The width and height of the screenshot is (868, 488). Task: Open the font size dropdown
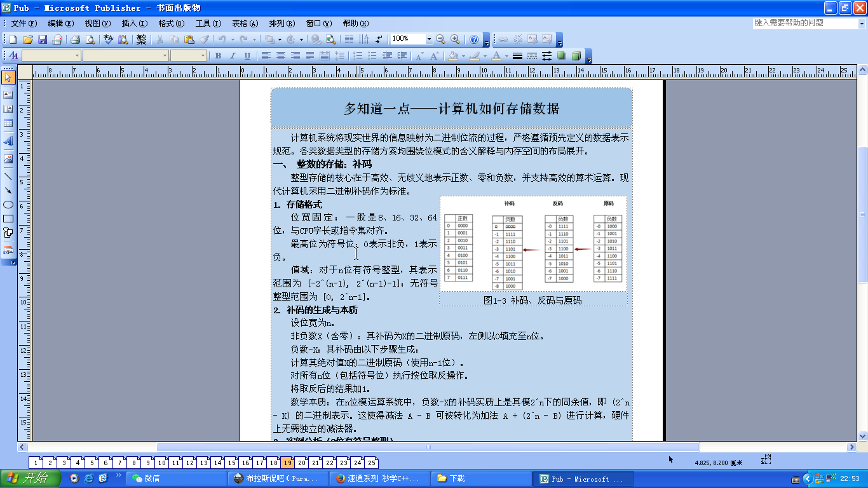click(x=203, y=56)
